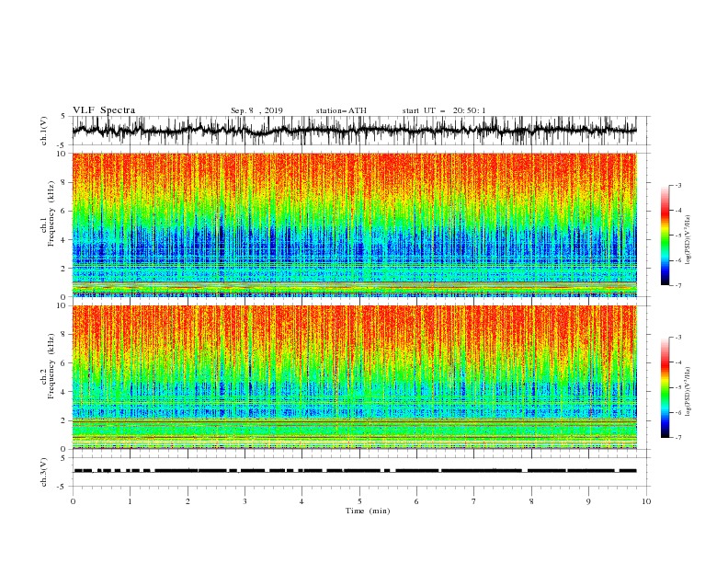Click time axis tick label '5'
Viewport: 728px width, 563px height.
click(x=359, y=501)
